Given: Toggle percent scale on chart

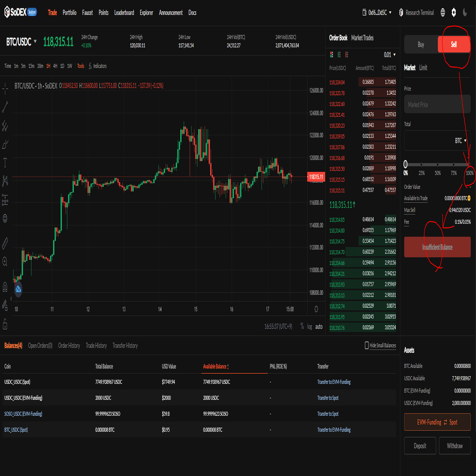Looking at the screenshot, I should (x=302, y=326).
